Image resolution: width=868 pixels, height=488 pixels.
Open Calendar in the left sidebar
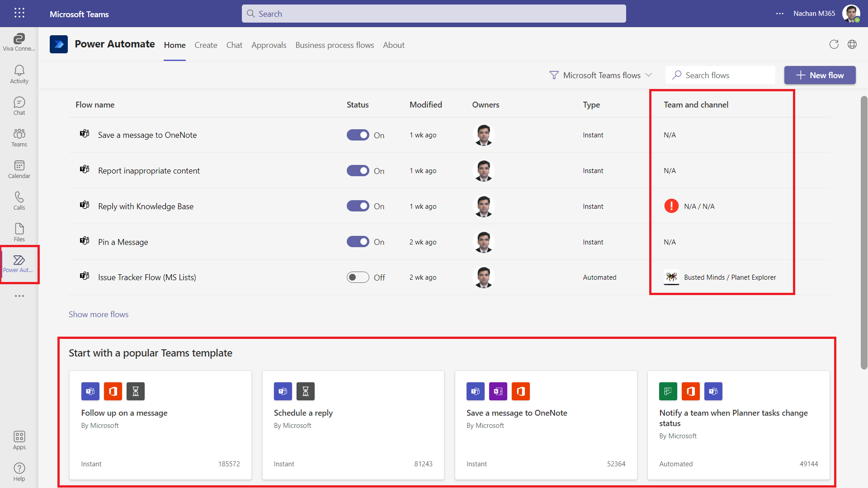19,169
